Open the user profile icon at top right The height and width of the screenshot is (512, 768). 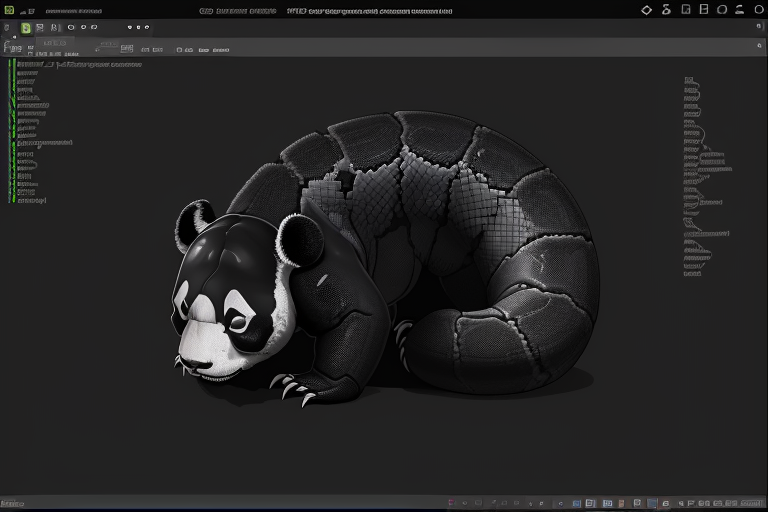tap(741, 10)
